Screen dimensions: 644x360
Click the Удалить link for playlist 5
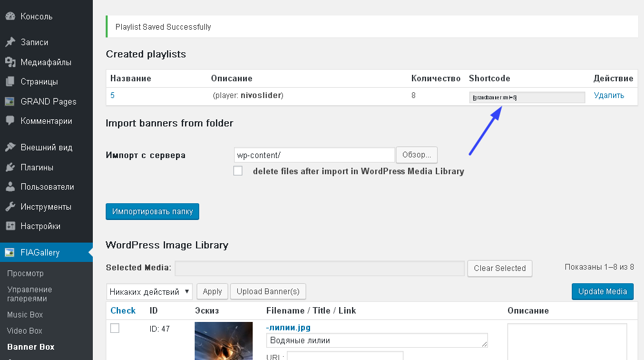[609, 95]
